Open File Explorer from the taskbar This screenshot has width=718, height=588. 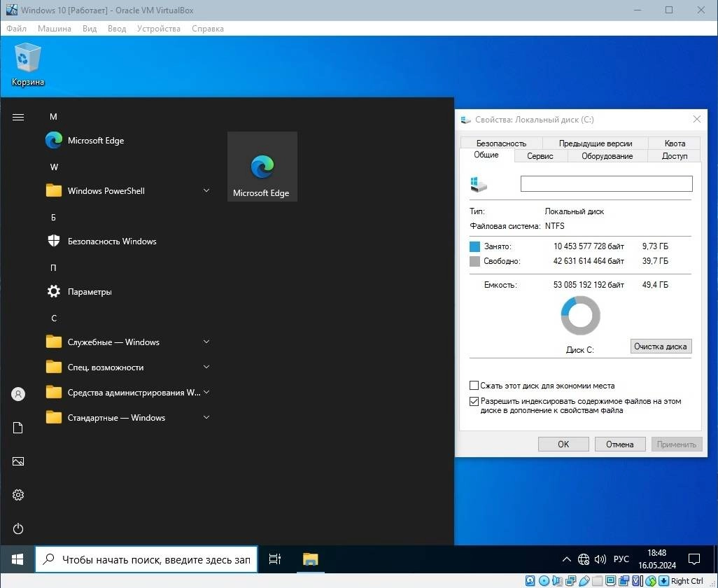click(311, 559)
